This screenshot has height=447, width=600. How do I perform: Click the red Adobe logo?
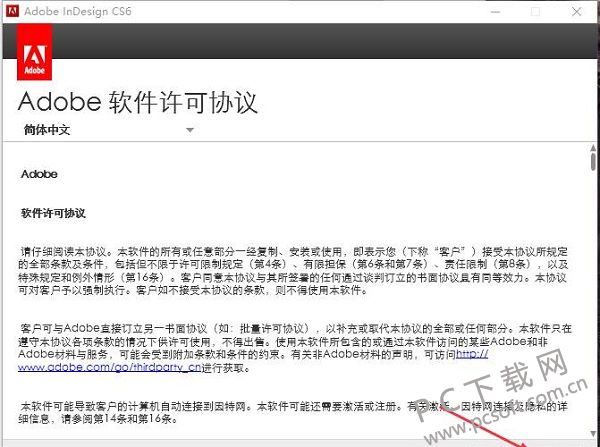34,52
